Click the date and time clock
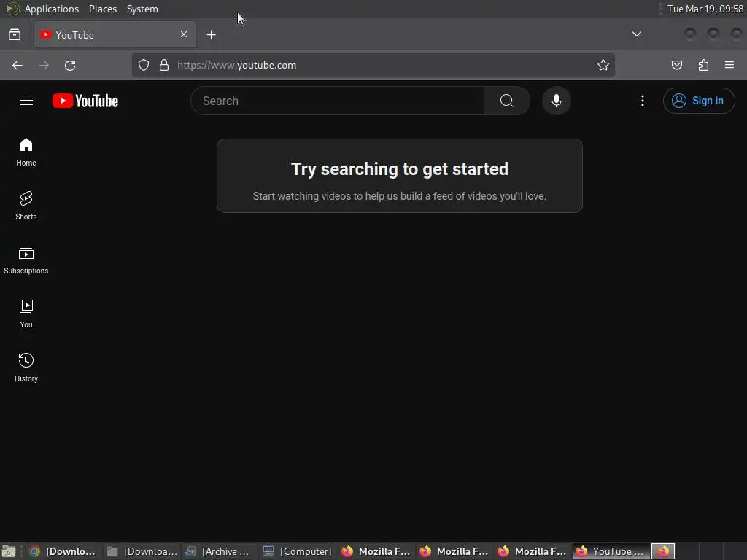This screenshot has width=747, height=560. click(x=705, y=9)
